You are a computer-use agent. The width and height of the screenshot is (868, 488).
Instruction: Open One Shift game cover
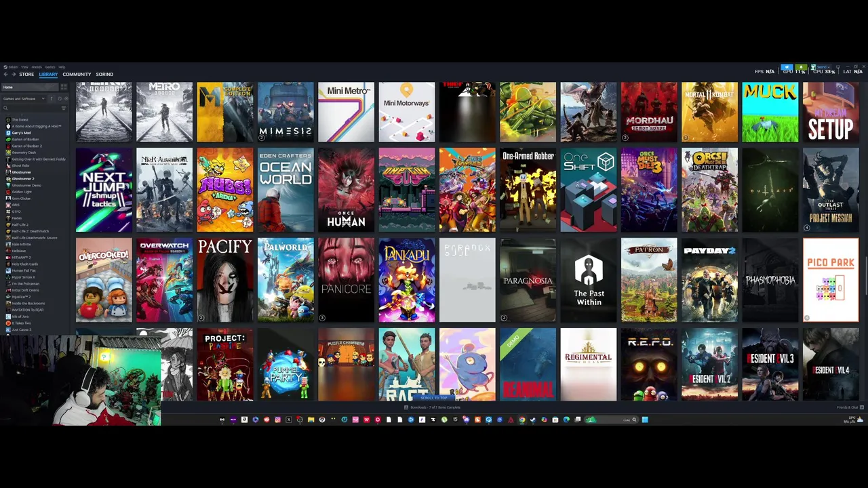click(589, 190)
